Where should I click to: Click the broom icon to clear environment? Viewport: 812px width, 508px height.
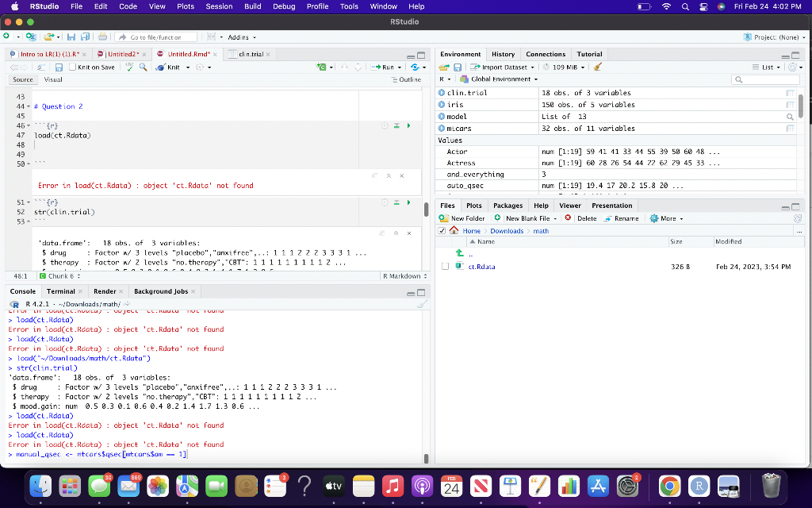(597, 67)
